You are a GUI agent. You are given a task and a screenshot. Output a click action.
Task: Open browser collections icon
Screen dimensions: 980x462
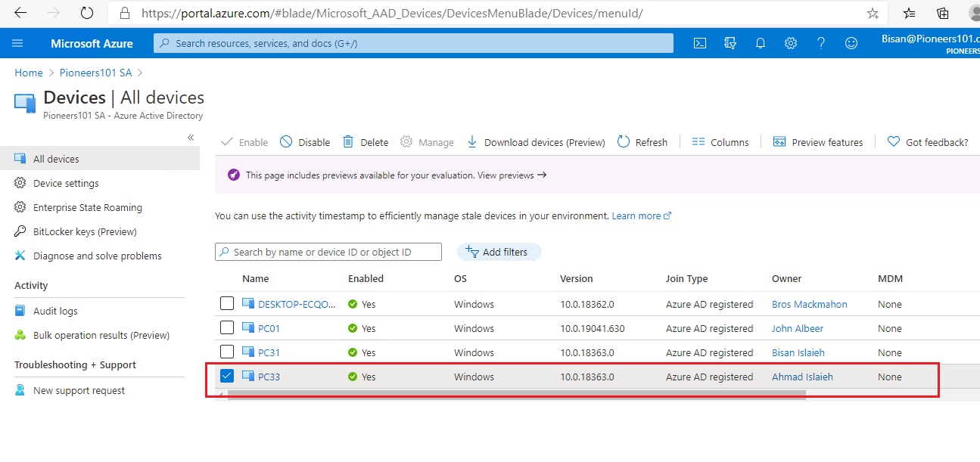point(943,13)
